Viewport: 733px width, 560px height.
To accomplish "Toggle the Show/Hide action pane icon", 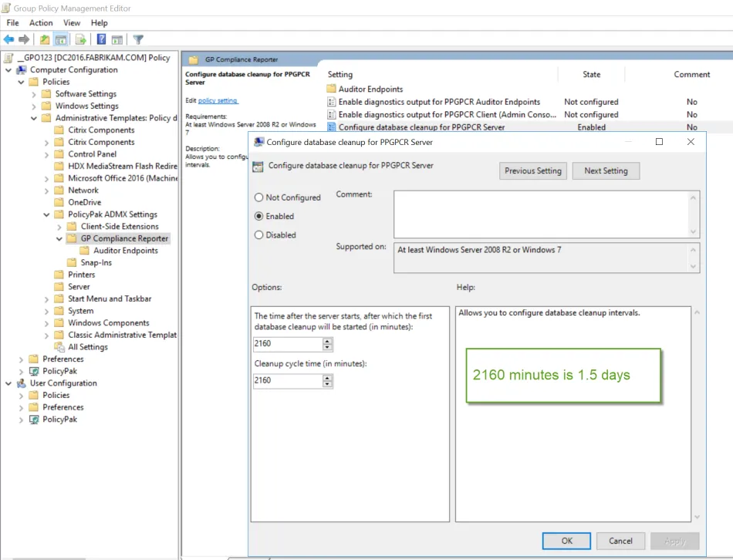I will point(117,40).
